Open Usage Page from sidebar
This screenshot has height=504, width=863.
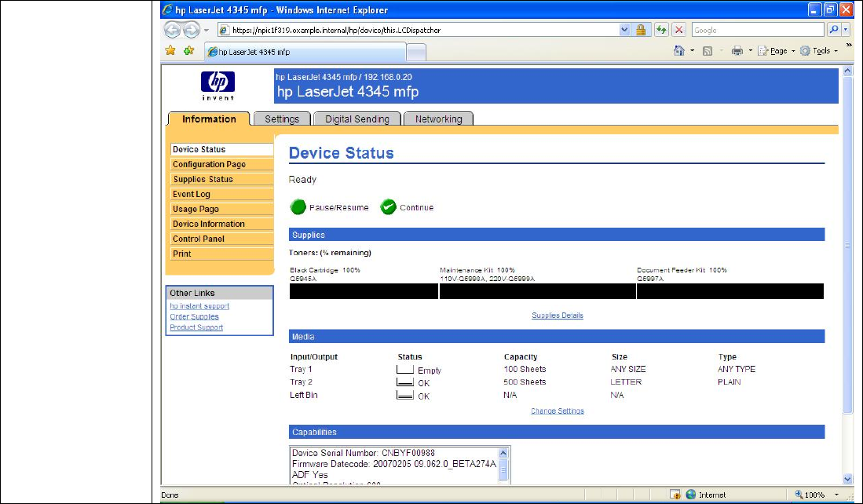tap(221, 209)
